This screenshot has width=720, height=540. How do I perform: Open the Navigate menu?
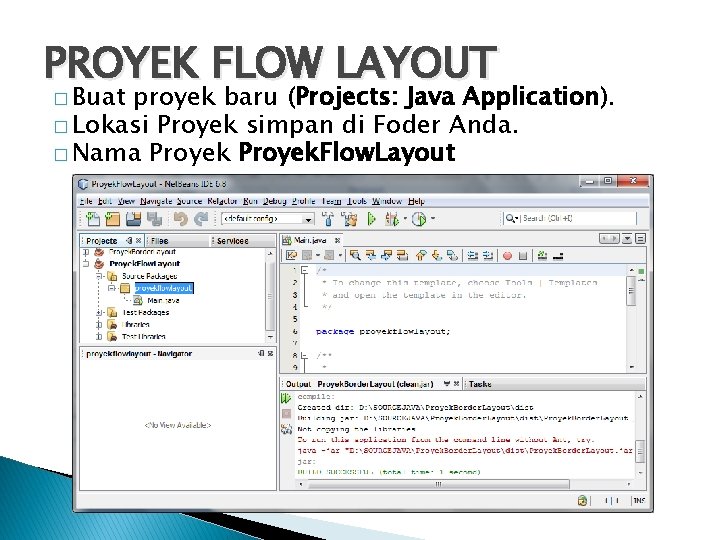coord(156,201)
